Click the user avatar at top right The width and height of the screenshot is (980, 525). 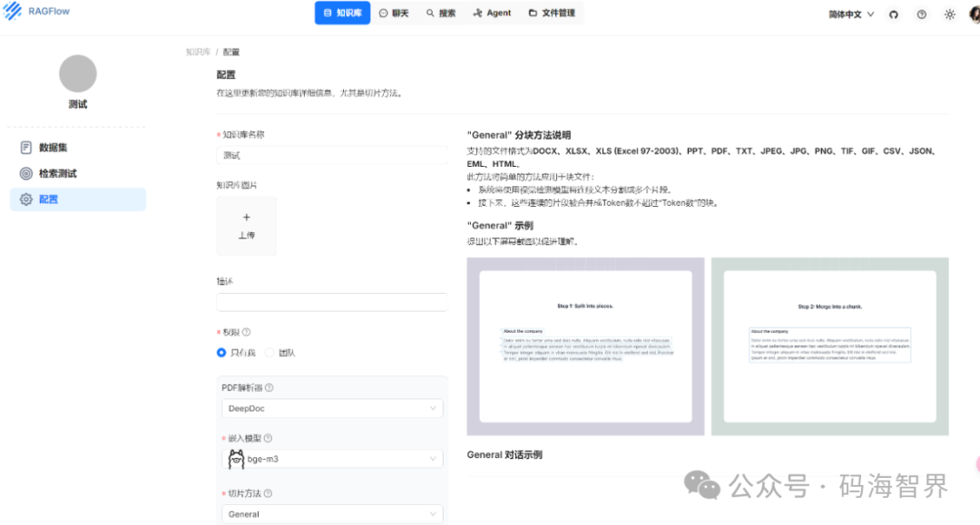coord(975,15)
